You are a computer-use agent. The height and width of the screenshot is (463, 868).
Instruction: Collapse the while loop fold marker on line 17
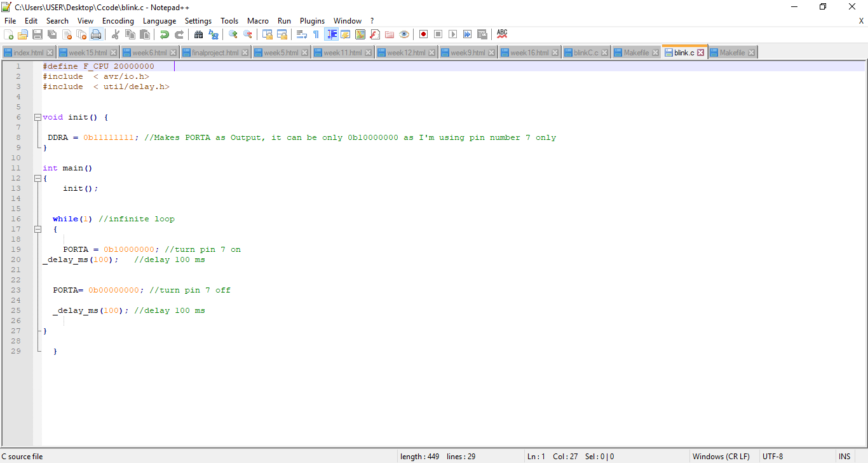(37, 229)
